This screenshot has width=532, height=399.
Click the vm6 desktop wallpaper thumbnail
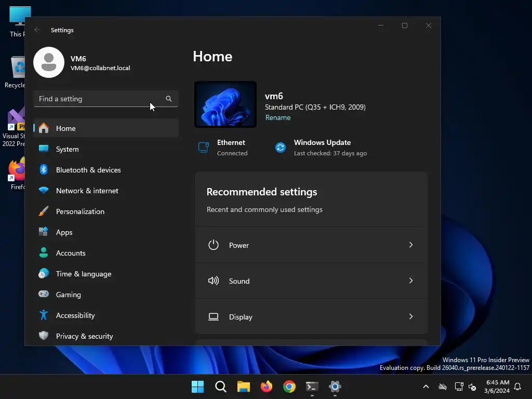click(x=225, y=104)
